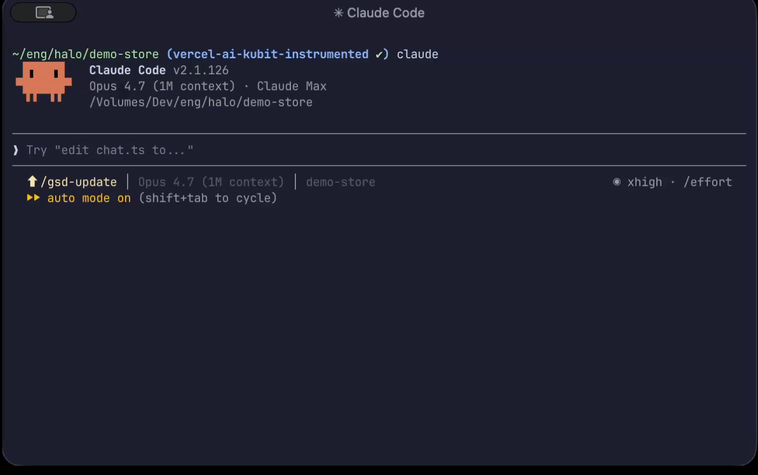Screen dimensions: 758x475
Task: Click the ~/eng/halo/demo-store path in the prompt
Action: tap(86, 54)
